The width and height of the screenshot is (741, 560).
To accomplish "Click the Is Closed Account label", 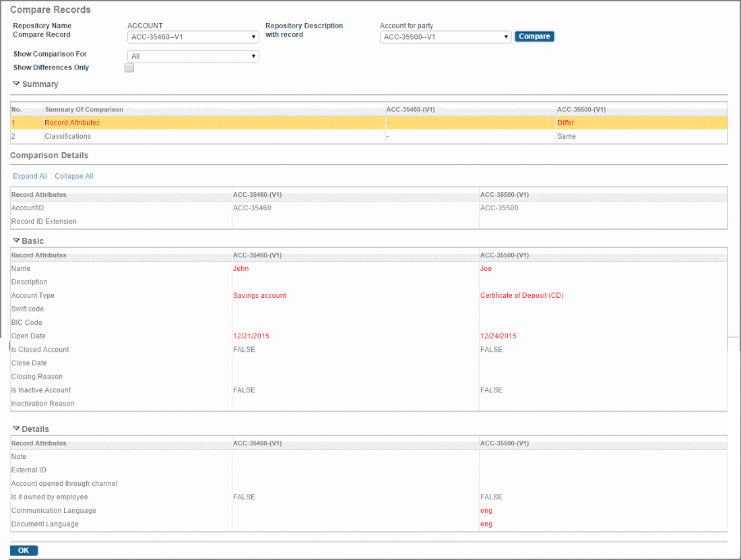I will (x=40, y=350).
